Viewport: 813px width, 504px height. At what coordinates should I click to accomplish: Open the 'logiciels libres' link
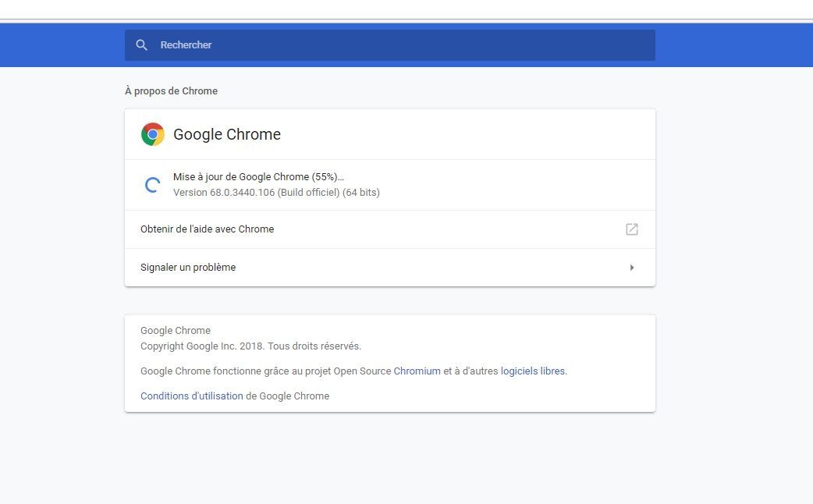point(532,371)
